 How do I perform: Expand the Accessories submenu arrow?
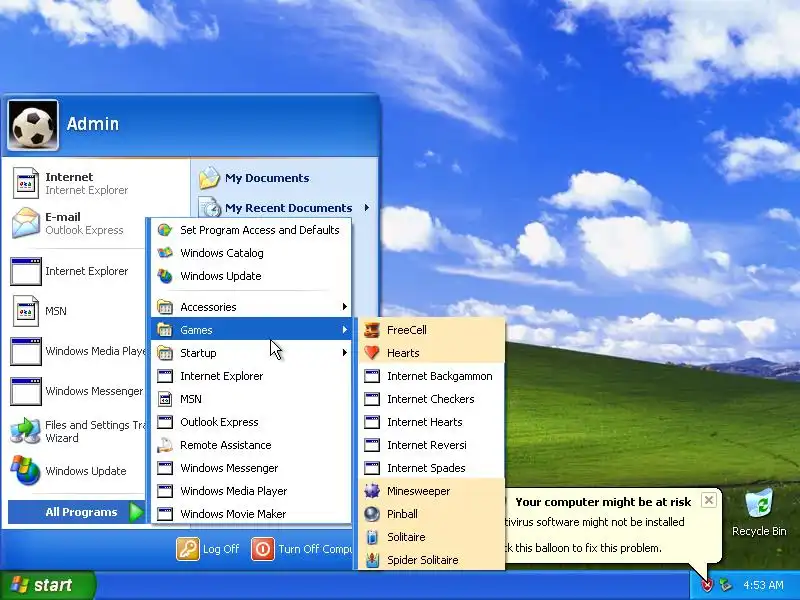pos(345,307)
